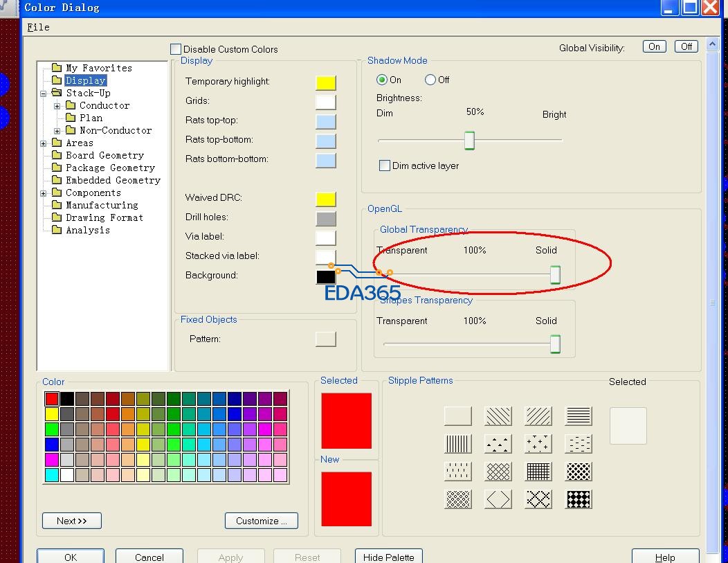
Task: Click the Global Transparency slider handle
Action: point(555,275)
